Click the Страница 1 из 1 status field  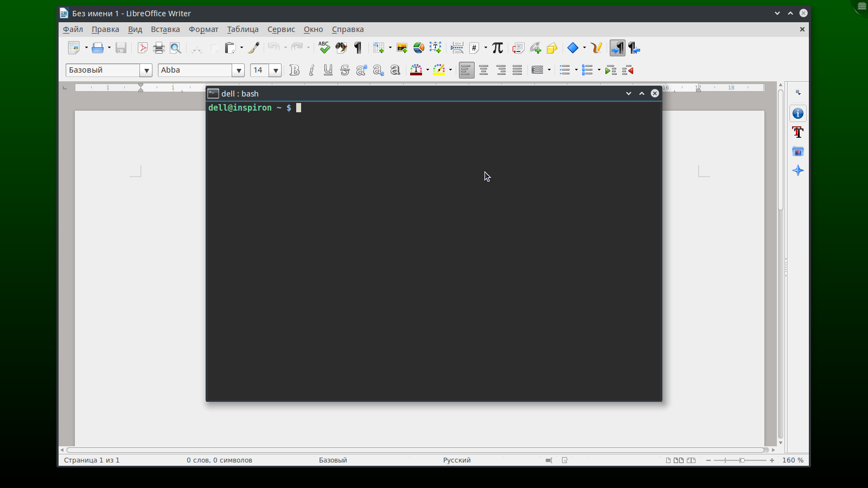point(92,460)
